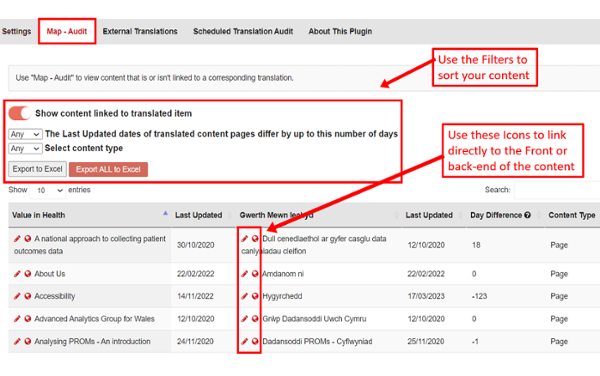Image resolution: width=600 pixels, height=376 pixels.
Task: Edit the Accessibility page via pencil icon
Action: pos(17,296)
